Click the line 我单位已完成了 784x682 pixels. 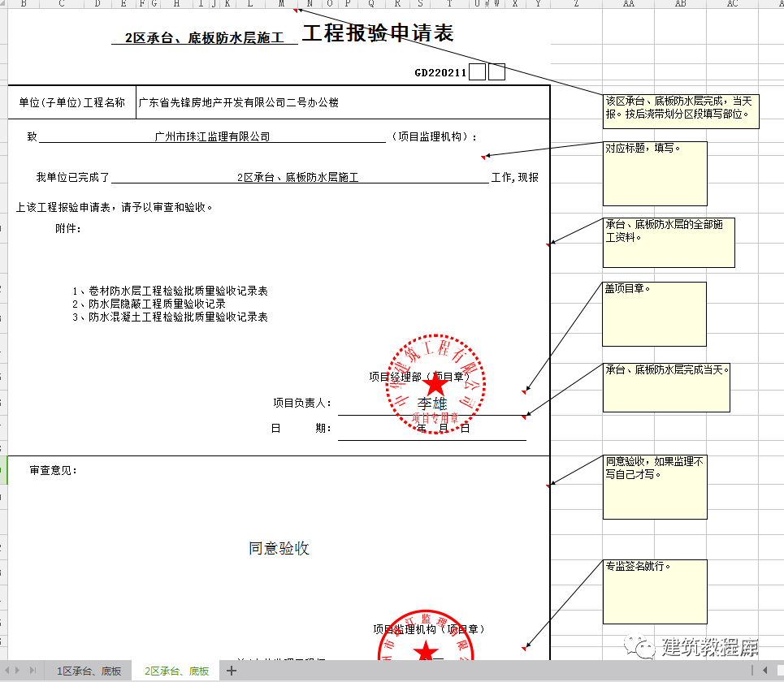tap(72, 177)
